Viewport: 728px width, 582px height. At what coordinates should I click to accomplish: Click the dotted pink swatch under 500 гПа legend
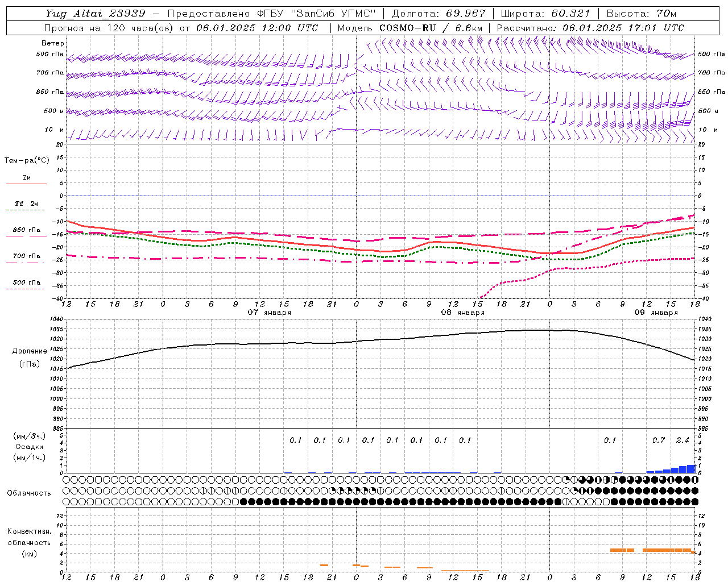point(26,289)
